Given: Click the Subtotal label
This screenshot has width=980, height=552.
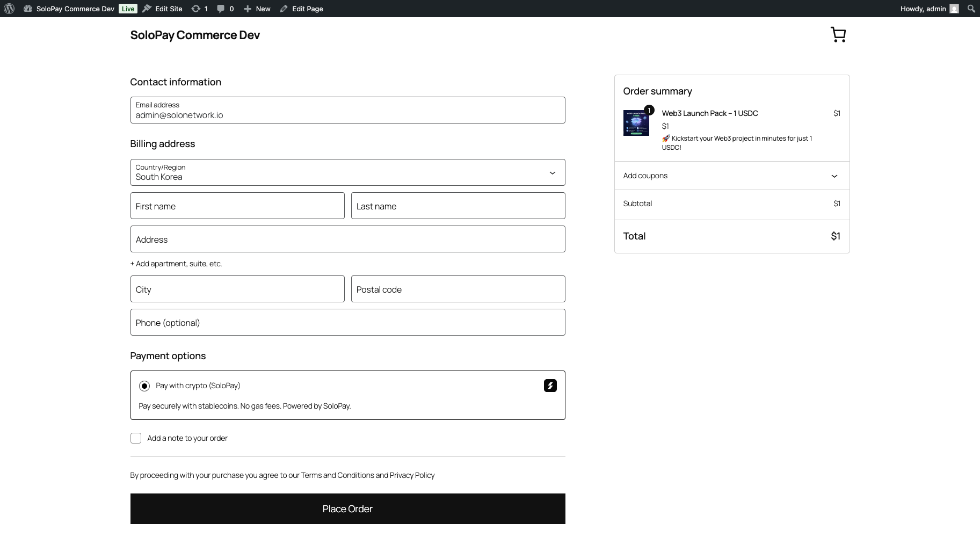Looking at the screenshot, I should click(x=637, y=204).
